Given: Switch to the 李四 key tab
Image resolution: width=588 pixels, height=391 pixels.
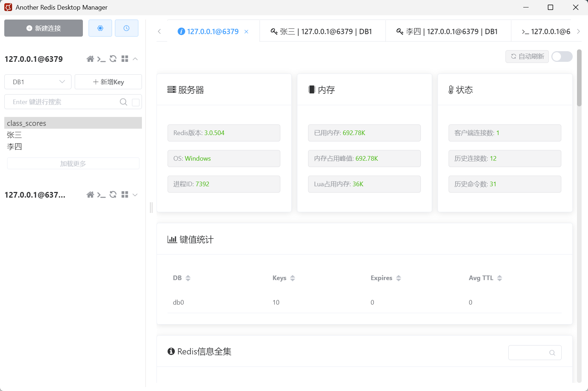Looking at the screenshot, I should pyautogui.click(x=447, y=32).
